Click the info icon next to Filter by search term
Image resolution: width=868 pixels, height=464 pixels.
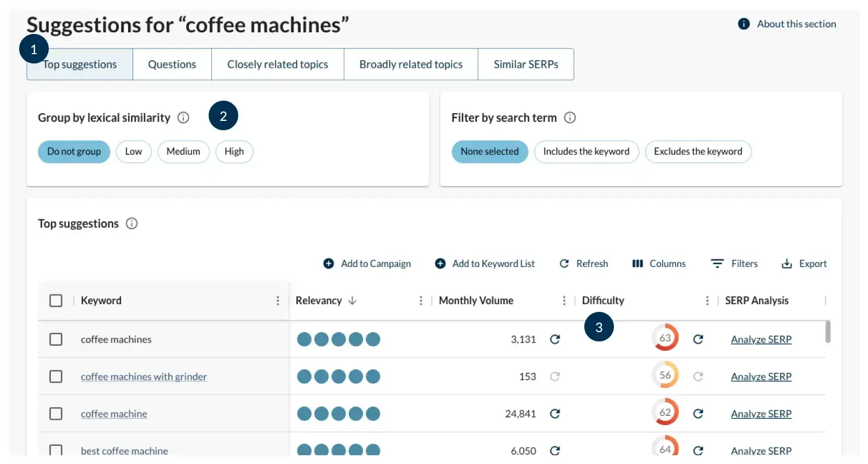coord(570,118)
